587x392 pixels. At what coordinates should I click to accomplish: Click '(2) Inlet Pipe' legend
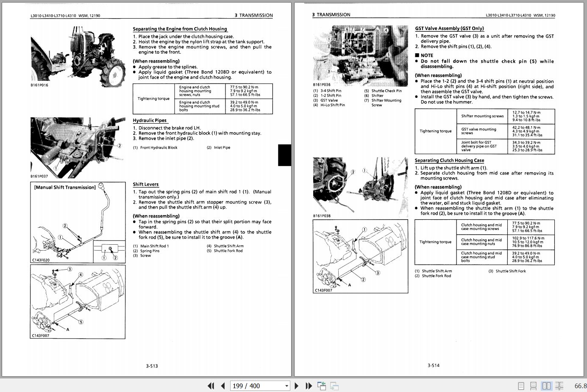click(x=219, y=148)
